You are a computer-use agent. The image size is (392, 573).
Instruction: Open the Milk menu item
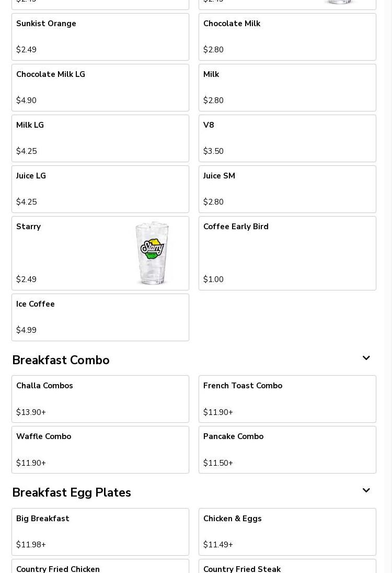(287, 88)
